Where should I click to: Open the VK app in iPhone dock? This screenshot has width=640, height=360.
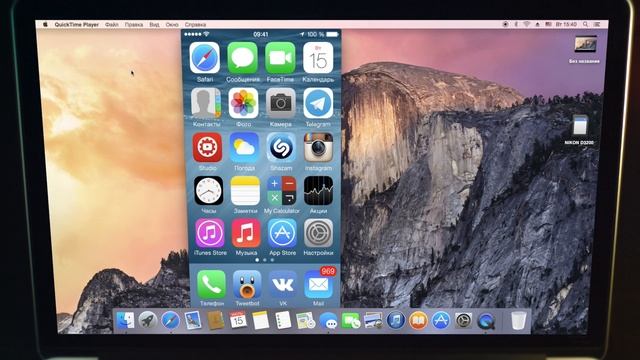point(283,284)
